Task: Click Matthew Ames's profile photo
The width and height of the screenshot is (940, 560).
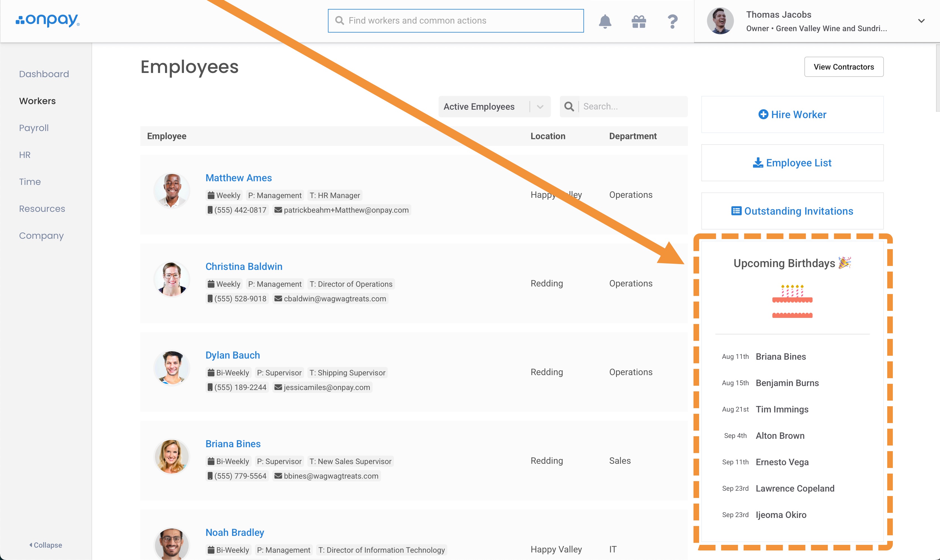Action: tap(172, 191)
